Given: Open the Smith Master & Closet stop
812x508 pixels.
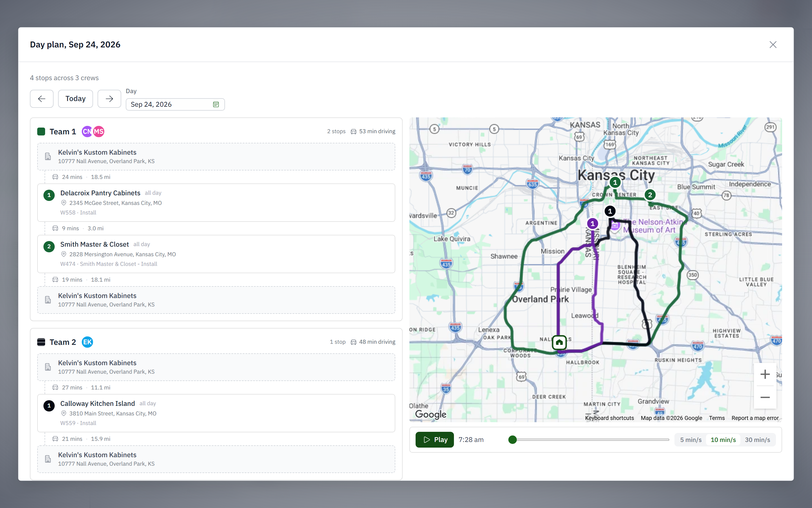Looking at the screenshot, I should 216,254.
